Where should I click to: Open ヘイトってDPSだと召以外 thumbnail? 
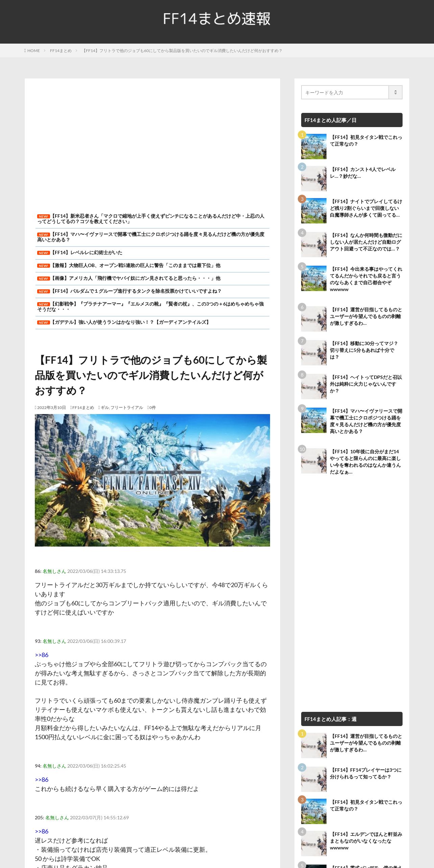(314, 386)
